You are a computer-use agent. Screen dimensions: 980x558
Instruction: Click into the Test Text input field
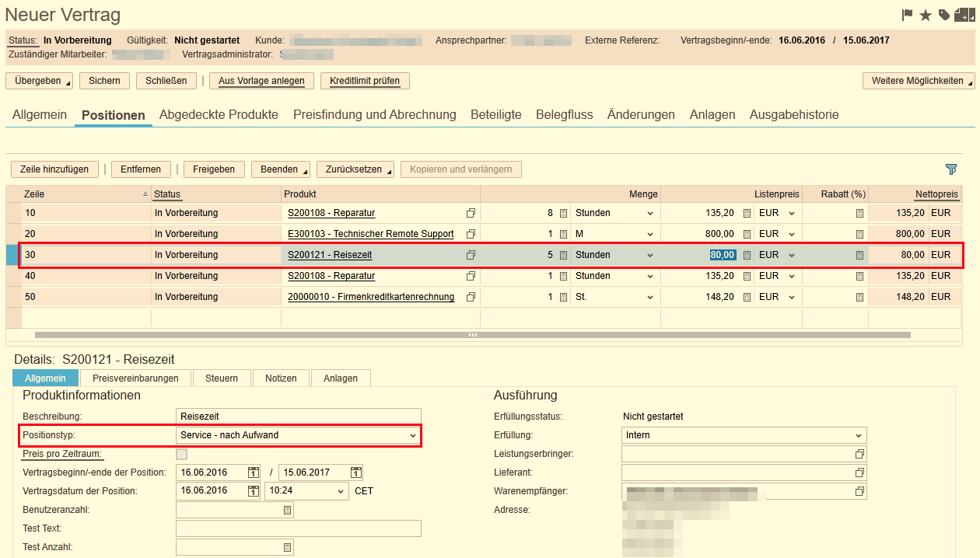(x=299, y=528)
